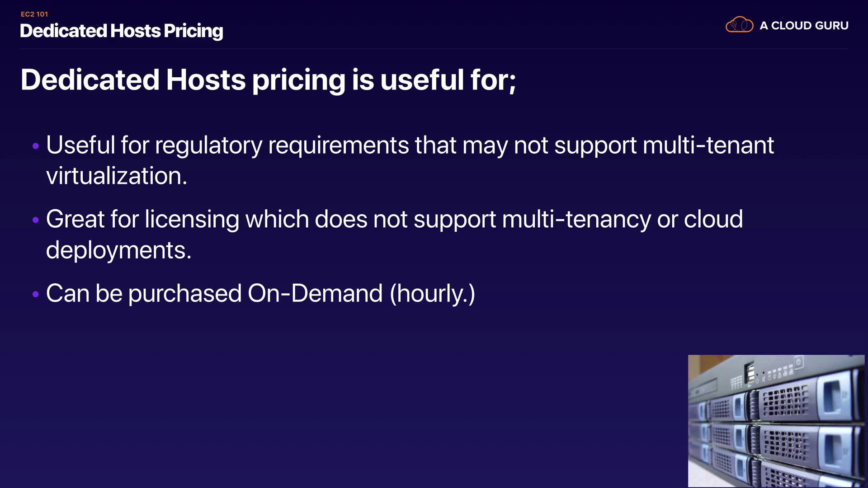Screen dimensions: 868x488
Task: Click the "Dedicated Hosts Pricing" slide title
Action: tap(122, 31)
